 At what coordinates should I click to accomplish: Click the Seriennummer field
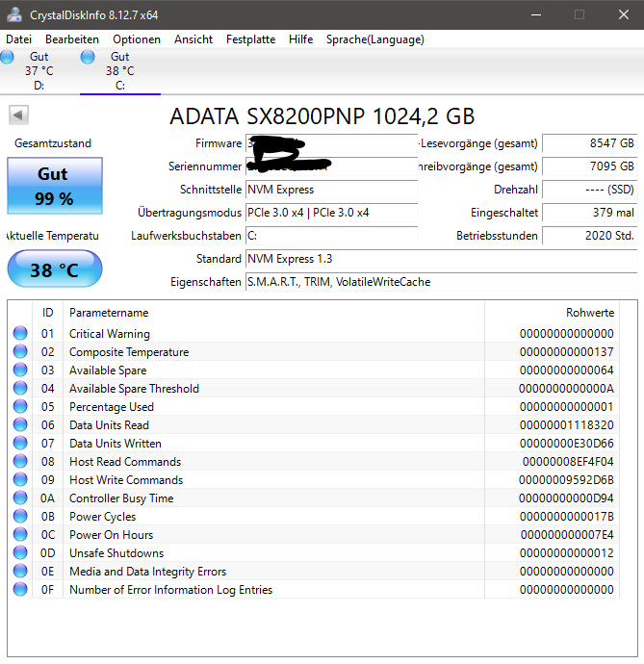332,166
